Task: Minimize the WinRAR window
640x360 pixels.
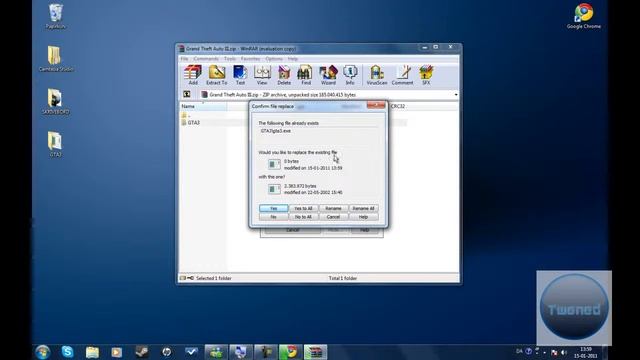Action: pos(424,47)
